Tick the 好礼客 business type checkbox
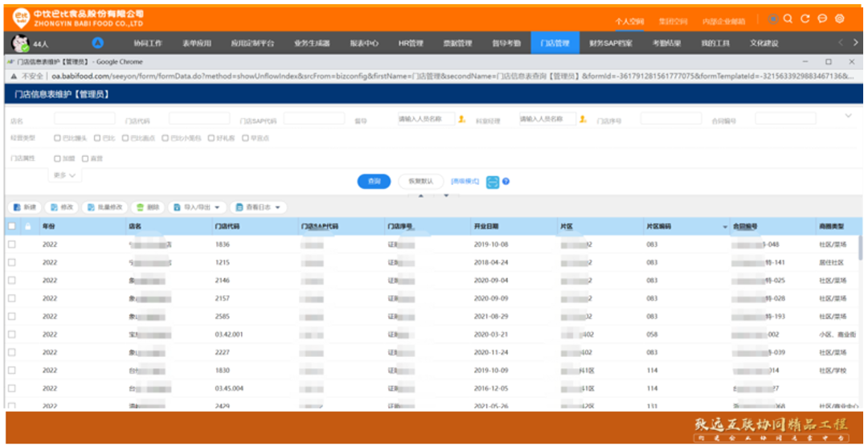This screenshot has height=448, width=868. (x=211, y=138)
